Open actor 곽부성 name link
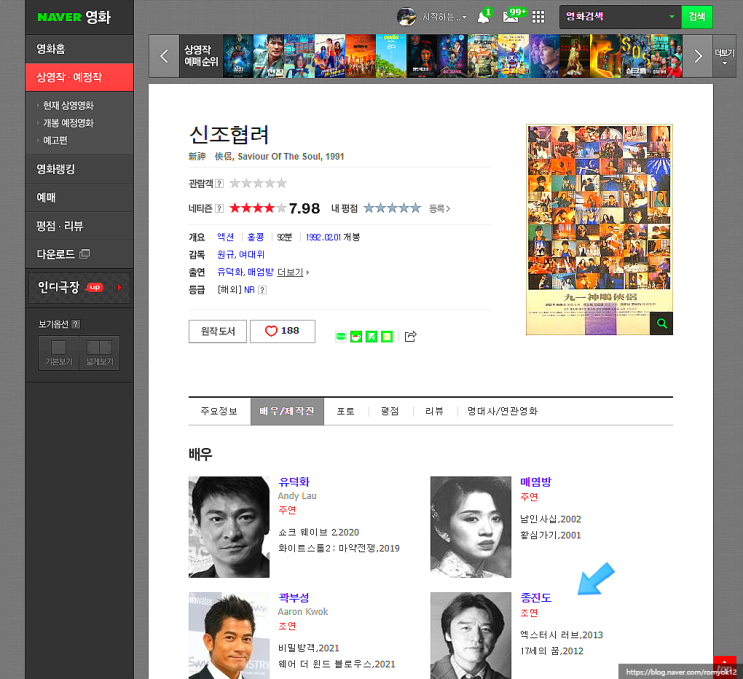The image size is (743, 679). tap(294, 598)
